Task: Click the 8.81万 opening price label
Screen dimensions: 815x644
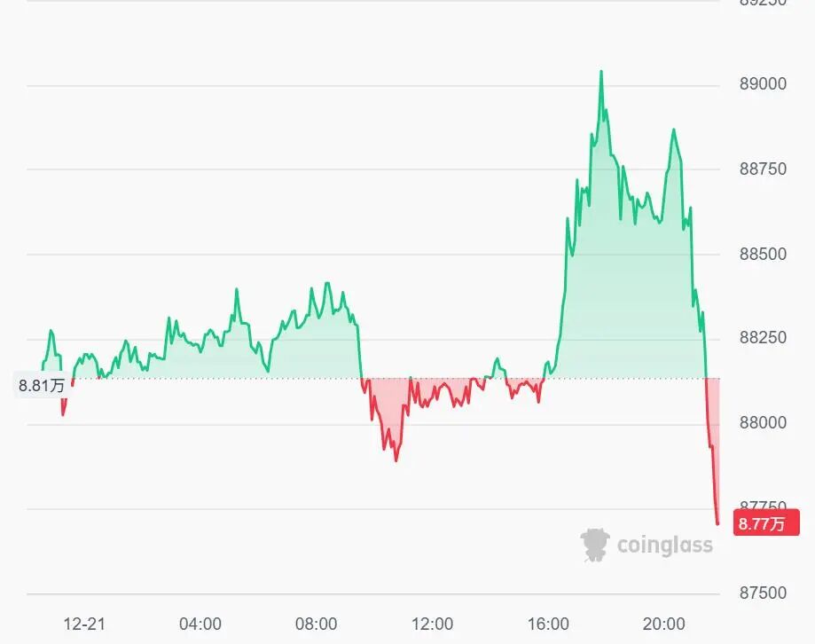Action: (42, 386)
